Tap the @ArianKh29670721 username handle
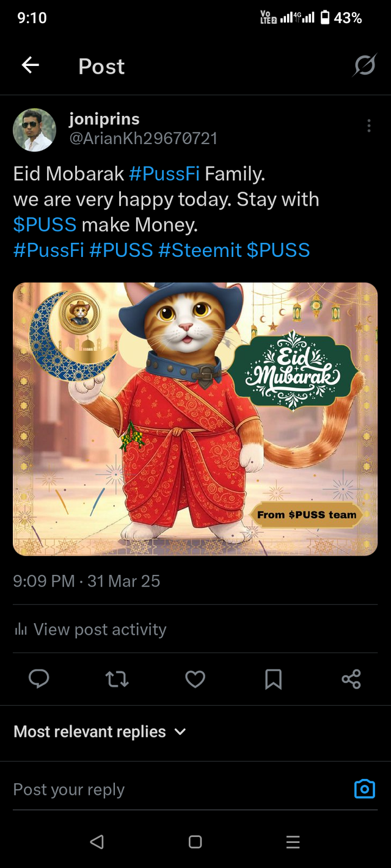The height and width of the screenshot is (868, 391). 143,139
